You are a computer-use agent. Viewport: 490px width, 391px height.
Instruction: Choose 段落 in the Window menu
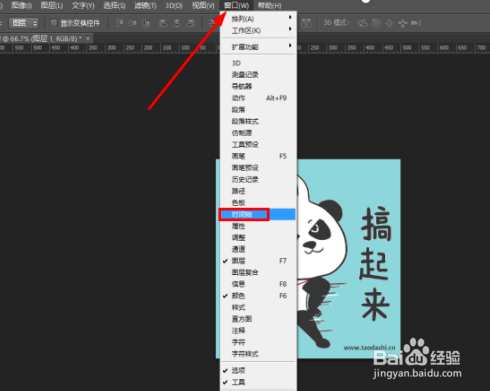pyautogui.click(x=258, y=110)
